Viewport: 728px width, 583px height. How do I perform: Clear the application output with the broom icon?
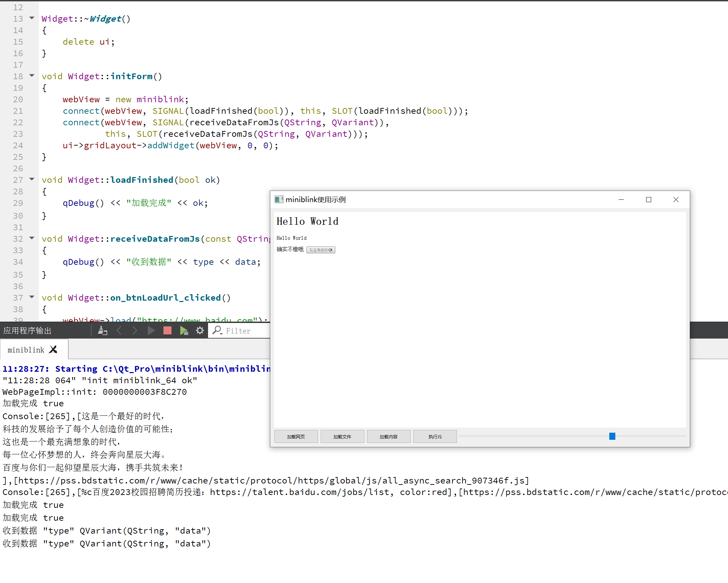click(x=103, y=330)
